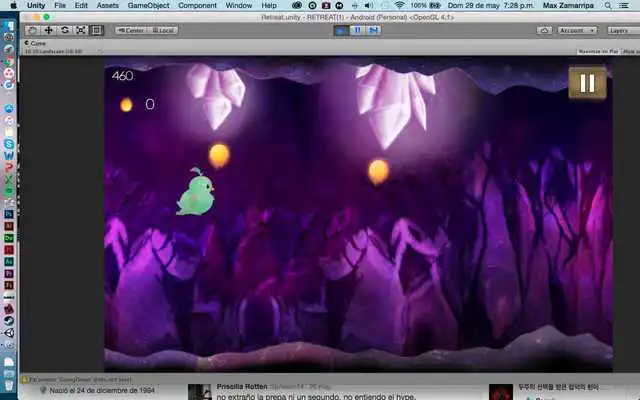640x400 pixels.
Task: Open the Account dropdown
Action: click(576, 31)
